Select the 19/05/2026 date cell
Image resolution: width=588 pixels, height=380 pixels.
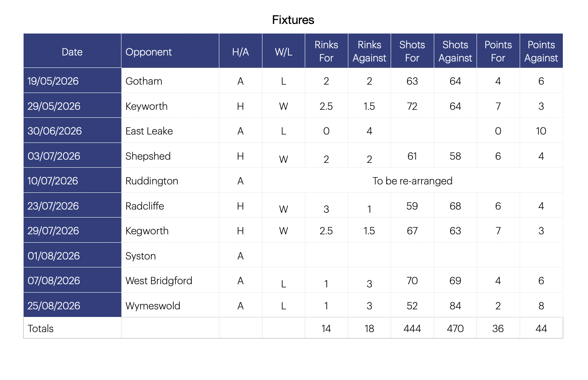click(72, 81)
